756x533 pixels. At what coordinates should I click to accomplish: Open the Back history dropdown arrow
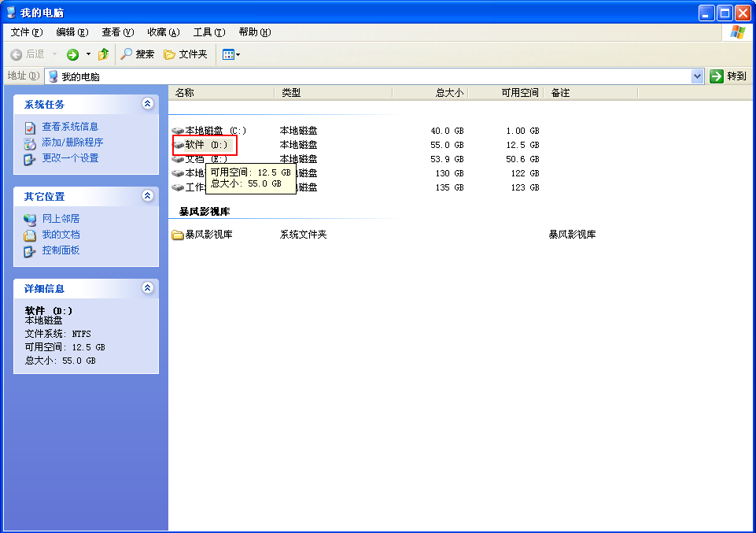coord(54,54)
